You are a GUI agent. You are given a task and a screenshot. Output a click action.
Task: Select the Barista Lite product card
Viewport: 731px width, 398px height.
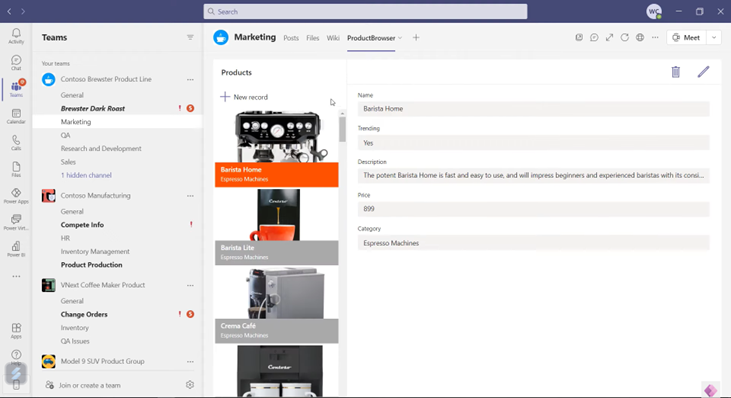pyautogui.click(x=276, y=227)
